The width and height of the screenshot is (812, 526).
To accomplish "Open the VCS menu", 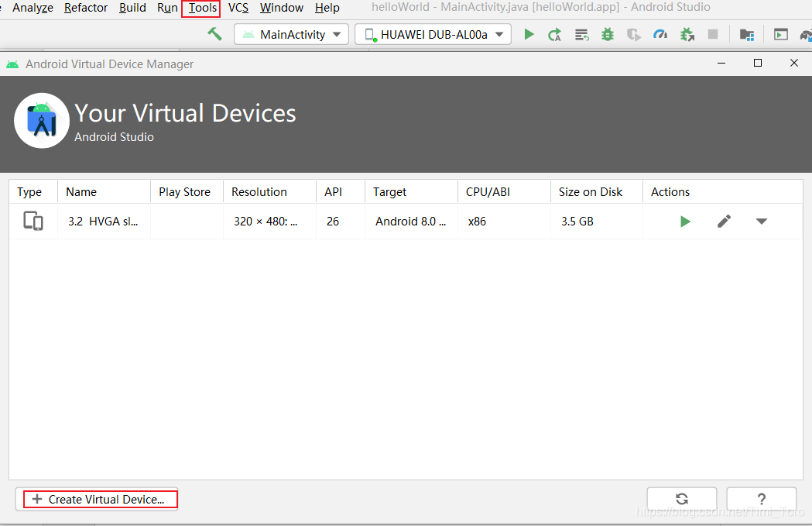I will (238, 8).
